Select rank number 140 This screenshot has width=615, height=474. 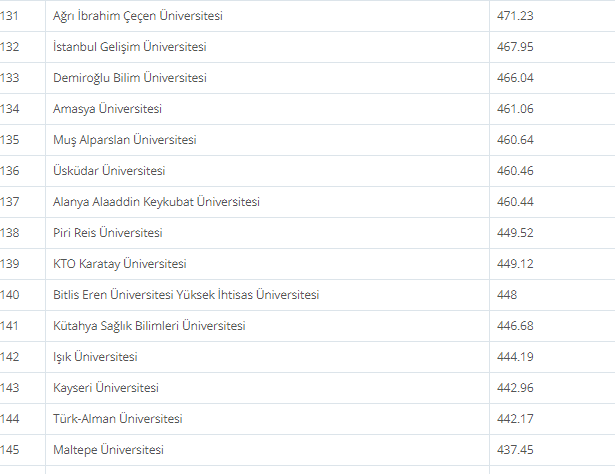point(9,294)
